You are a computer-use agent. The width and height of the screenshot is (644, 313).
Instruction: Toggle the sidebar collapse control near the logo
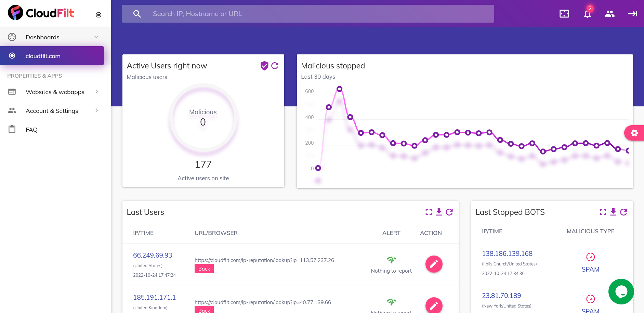click(98, 14)
